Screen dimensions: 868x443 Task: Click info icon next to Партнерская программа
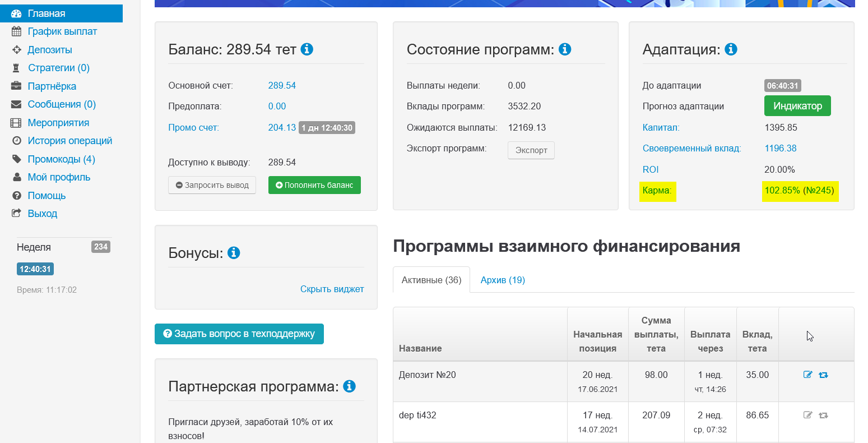[349, 386]
